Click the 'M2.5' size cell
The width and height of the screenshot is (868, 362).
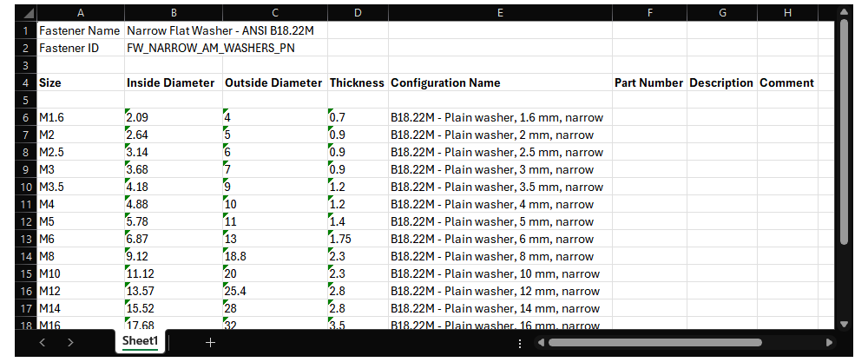(x=81, y=152)
